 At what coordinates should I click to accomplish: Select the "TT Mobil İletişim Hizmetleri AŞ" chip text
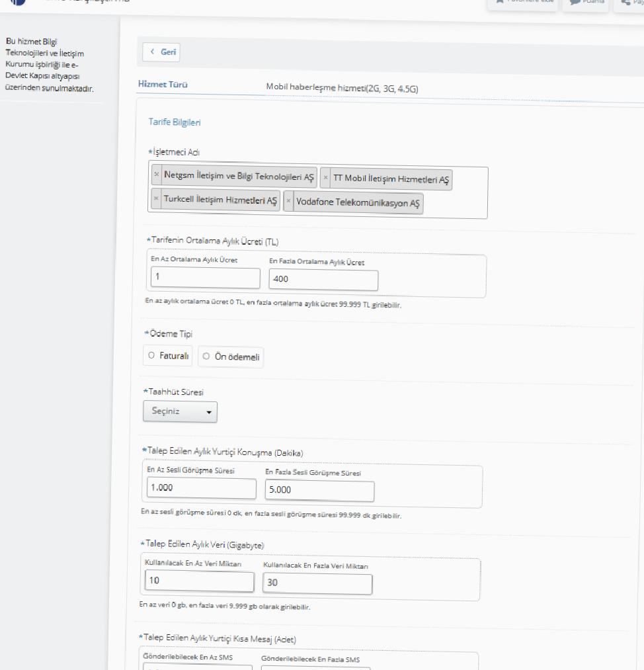pos(391,179)
